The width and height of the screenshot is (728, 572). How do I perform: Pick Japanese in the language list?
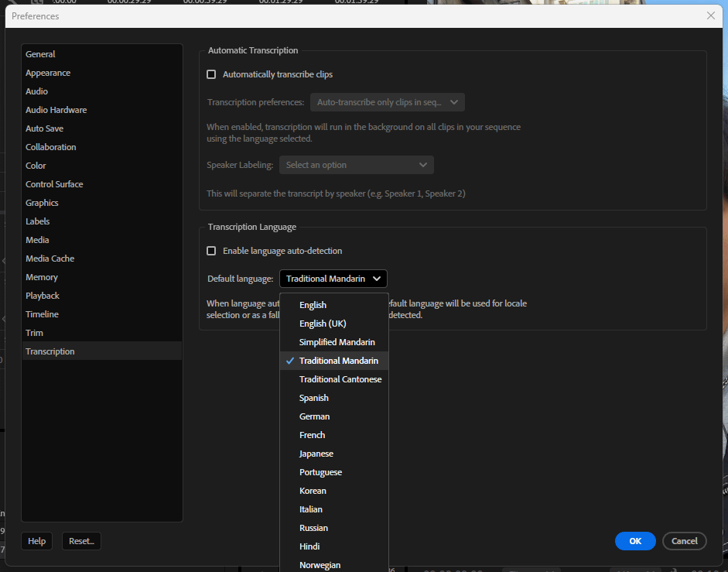point(316,454)
